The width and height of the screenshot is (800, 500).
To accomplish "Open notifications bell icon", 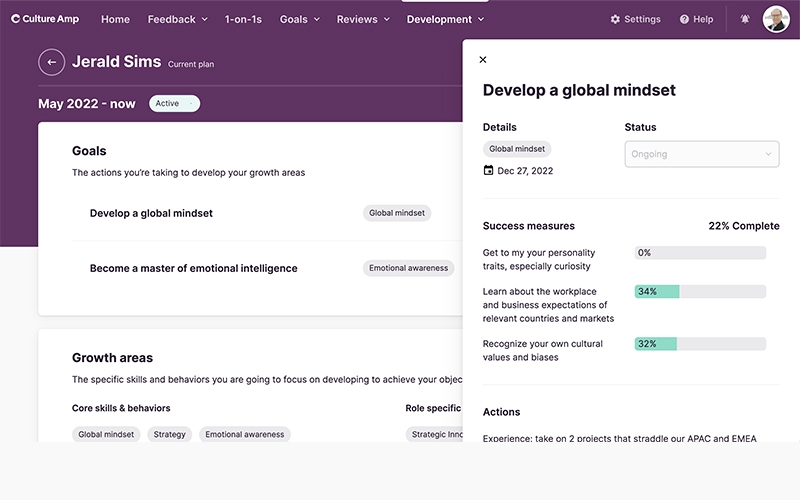I will pos(745,19).
